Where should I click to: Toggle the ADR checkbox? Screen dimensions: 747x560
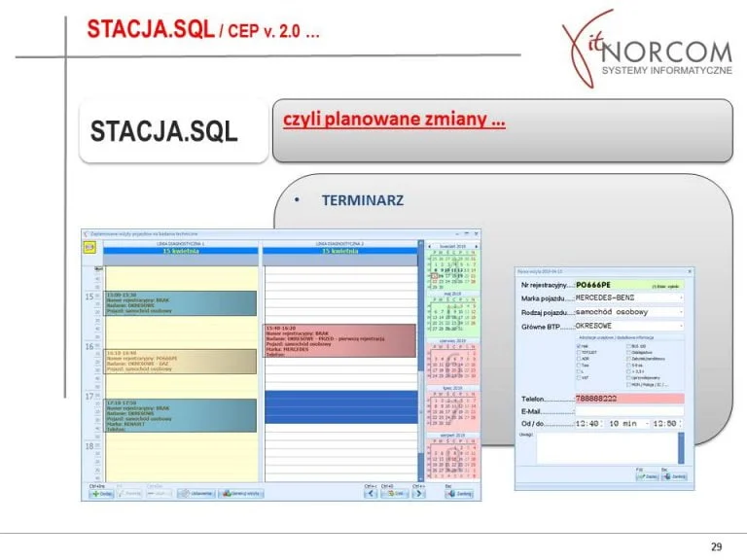click(x=579, y=359)
